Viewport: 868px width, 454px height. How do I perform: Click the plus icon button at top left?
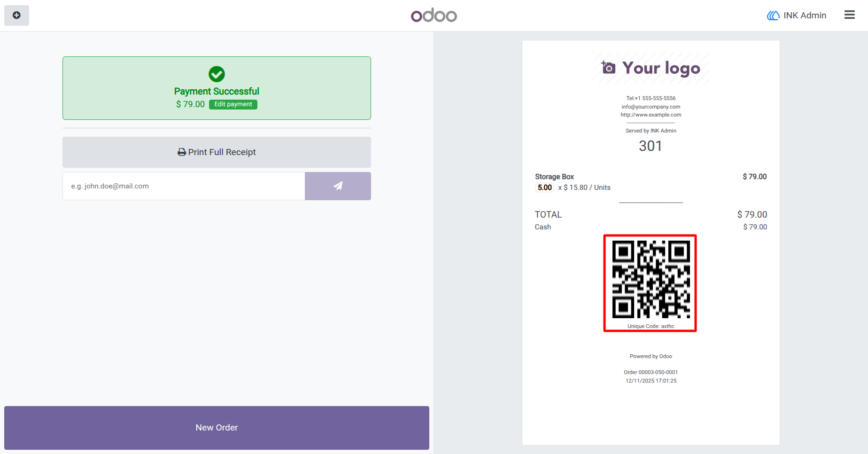(16, 16)
